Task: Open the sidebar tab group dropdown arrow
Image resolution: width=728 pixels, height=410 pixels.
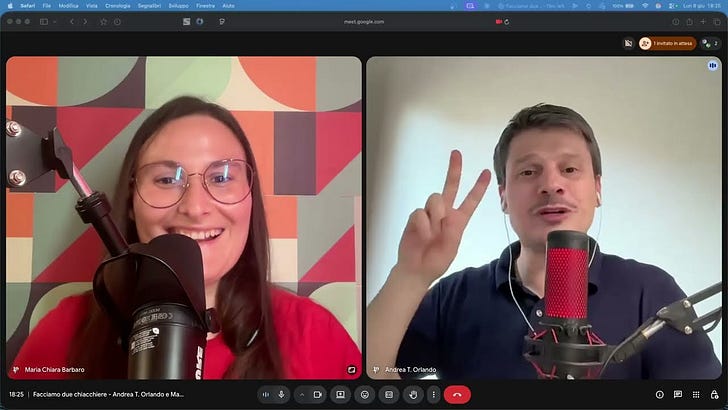Action: (x=55, y=21)
